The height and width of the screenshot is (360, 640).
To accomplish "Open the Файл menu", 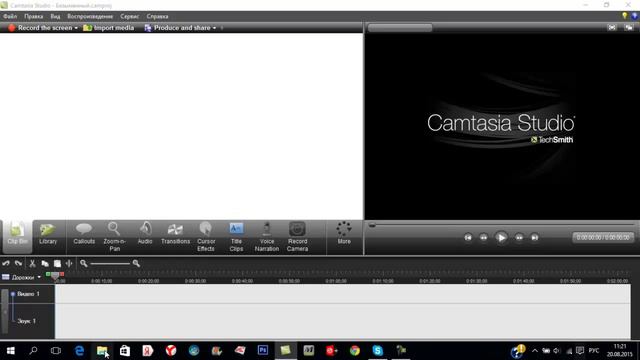I will pos(10,16).
